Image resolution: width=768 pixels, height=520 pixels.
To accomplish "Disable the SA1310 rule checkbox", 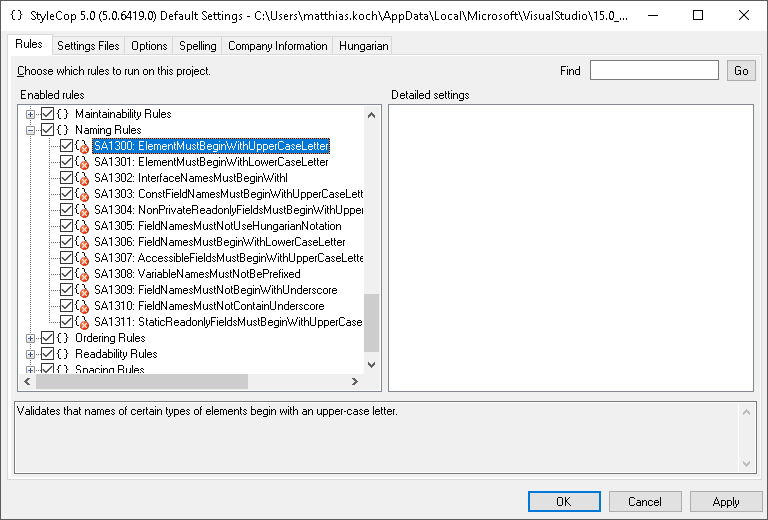I will click(x=67, y=306).
